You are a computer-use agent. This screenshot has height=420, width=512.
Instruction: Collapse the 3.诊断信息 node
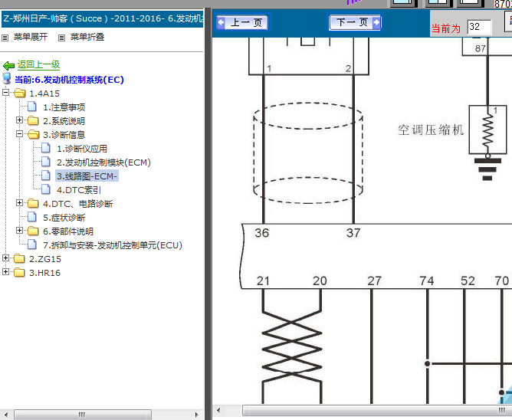point(19,134)
